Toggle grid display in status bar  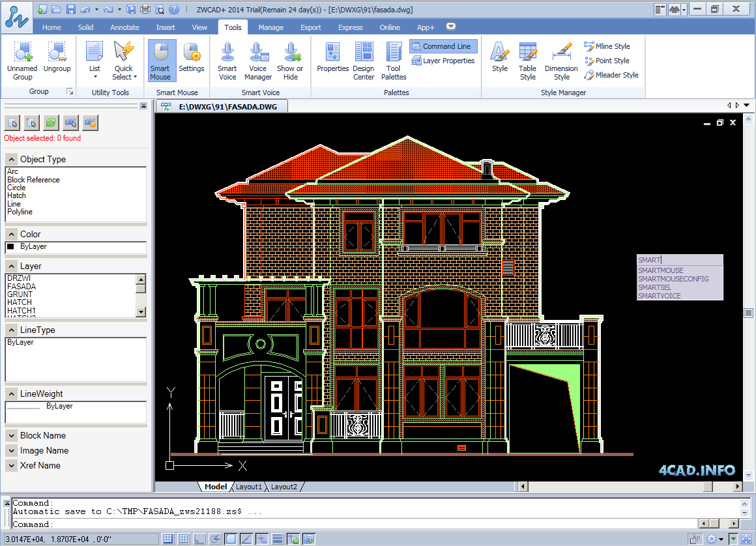[184, 539]
